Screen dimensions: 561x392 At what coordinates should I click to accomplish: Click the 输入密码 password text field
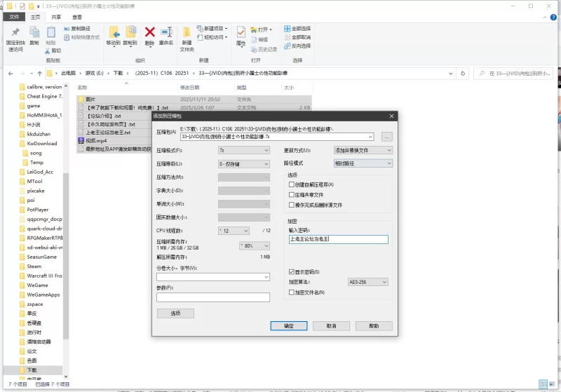338,239
